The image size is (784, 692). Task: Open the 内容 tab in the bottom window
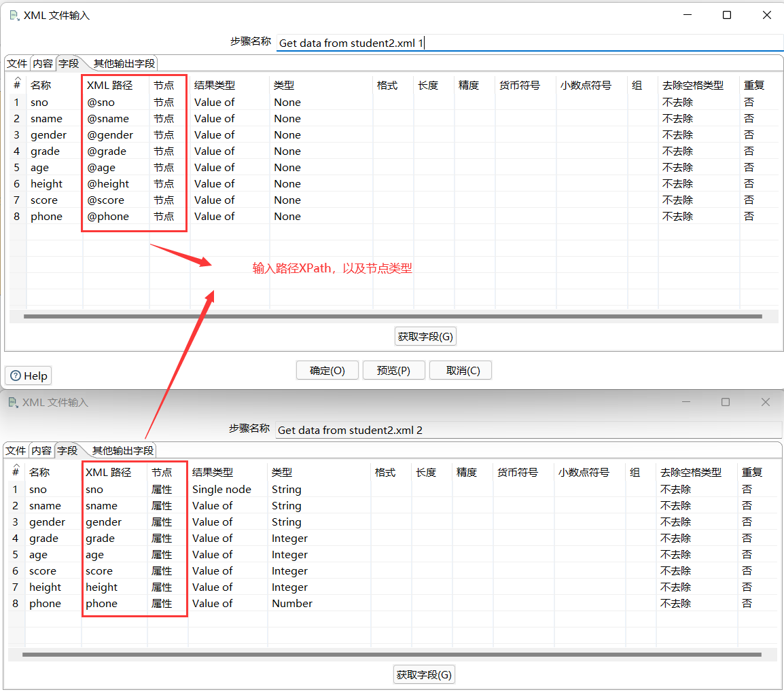pos(41,450)
